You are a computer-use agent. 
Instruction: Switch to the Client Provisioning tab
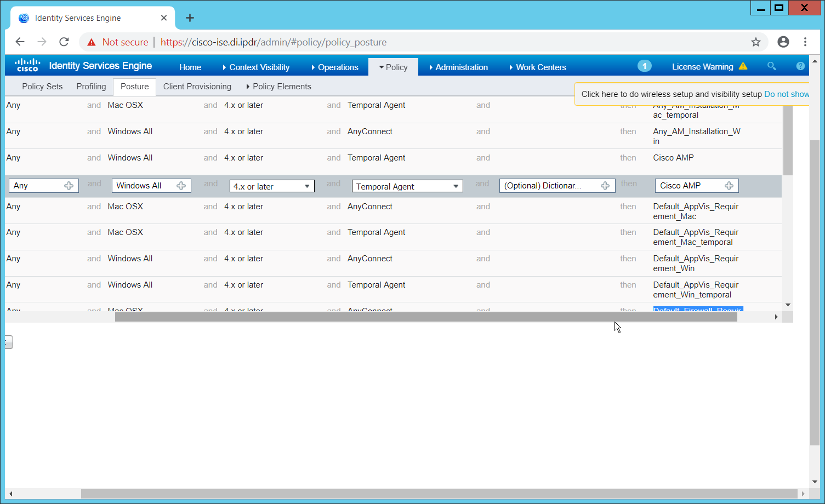pyautogui.click(x=197, y=87)
